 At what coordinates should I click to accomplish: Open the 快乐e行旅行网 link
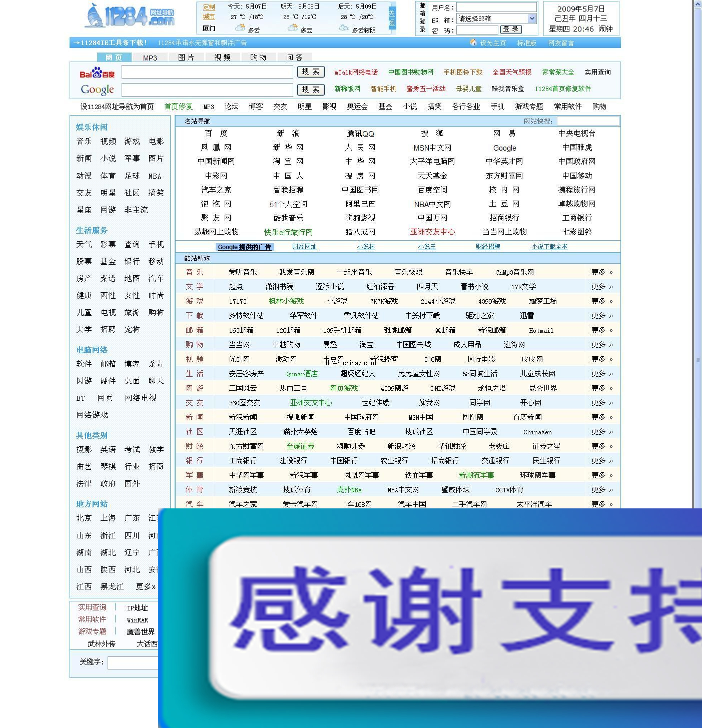tap(288, 232)
